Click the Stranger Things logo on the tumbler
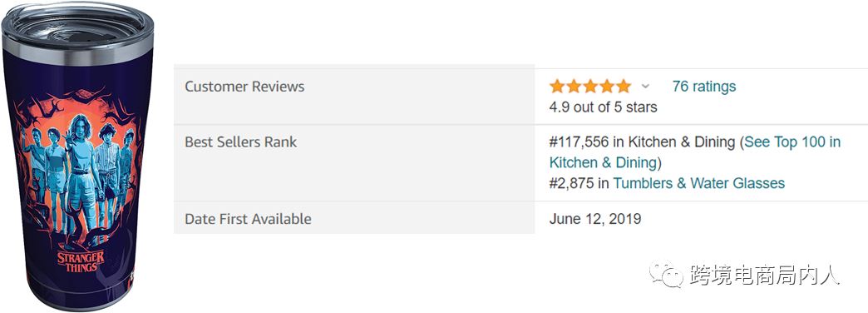This screenshot has width=868, height=313. coord(81,261)
